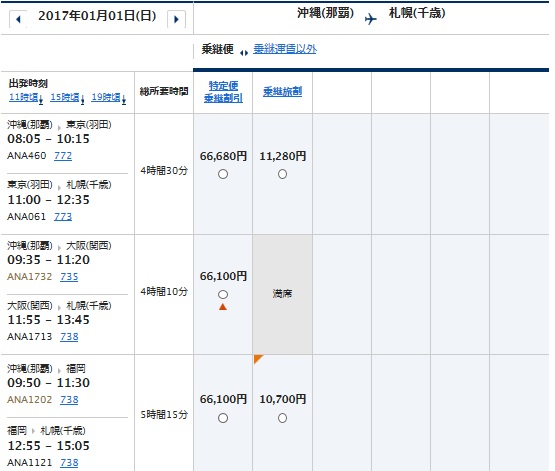
Task: Click flight number ANA460
Action: [x=27, y=156]
